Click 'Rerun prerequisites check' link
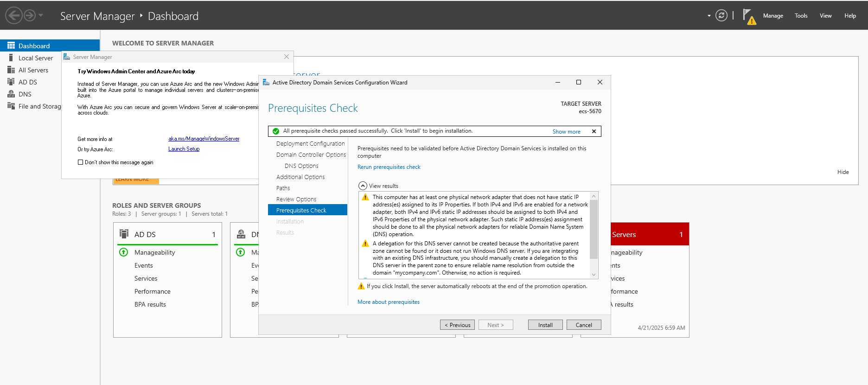Screen dimensions: 868x385 (389, 167)
